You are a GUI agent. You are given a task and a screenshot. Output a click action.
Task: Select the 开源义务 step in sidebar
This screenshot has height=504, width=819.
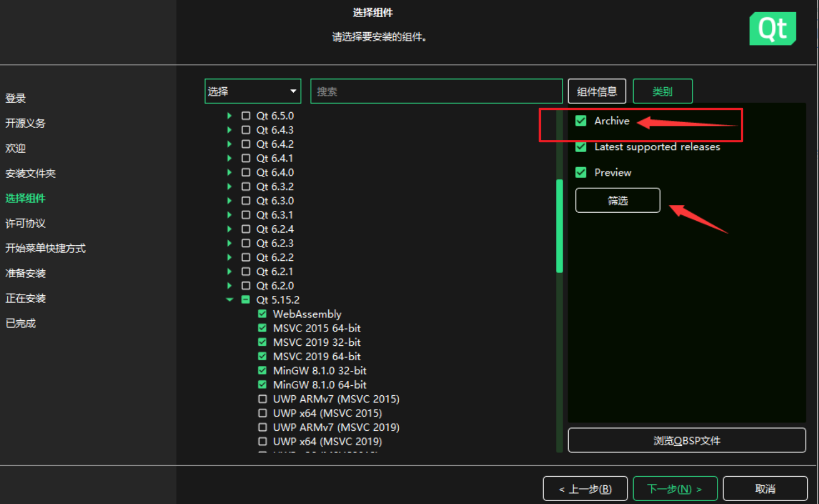tap(26, 123)
